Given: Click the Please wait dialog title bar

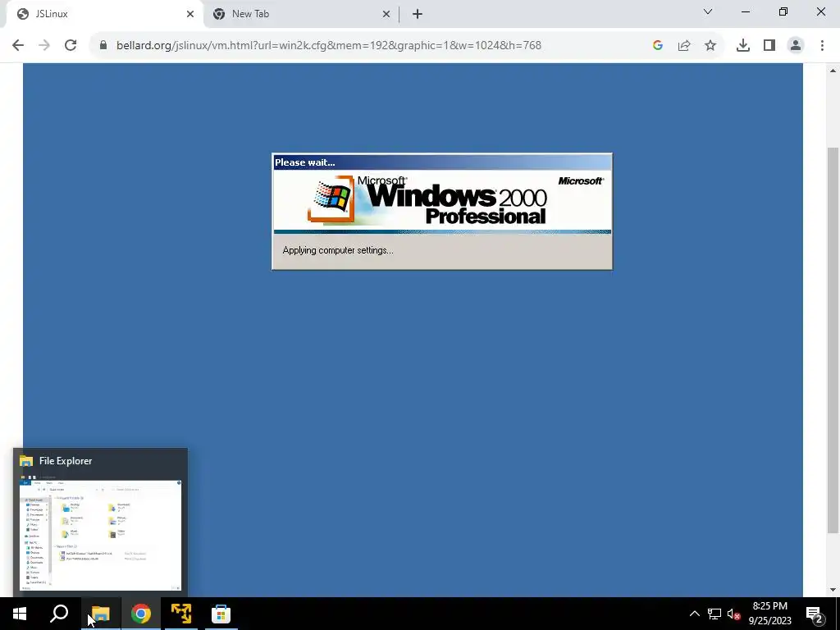Looking at the screenshot, I should point(442,162).
